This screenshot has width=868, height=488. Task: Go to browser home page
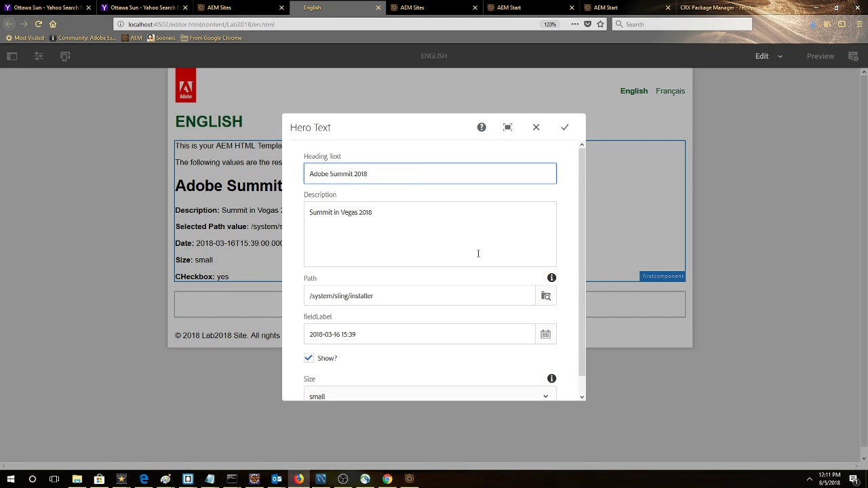[53, 24]
